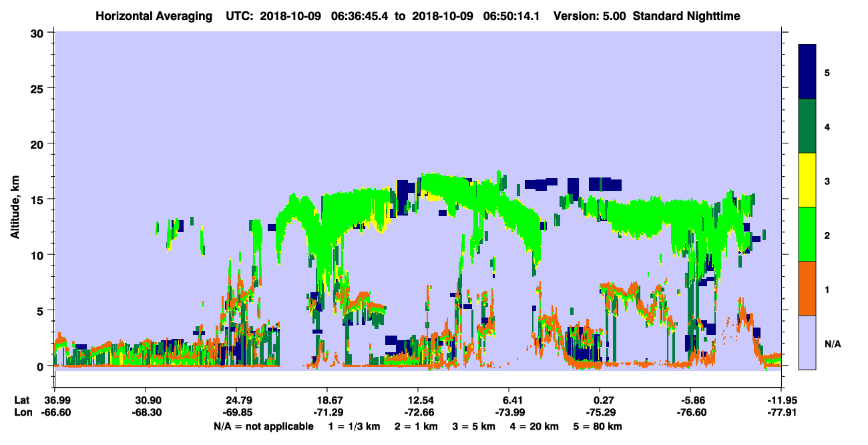
Task: Click longitude value -69.85
Action: pyautogui.click(x=236, y=412)
